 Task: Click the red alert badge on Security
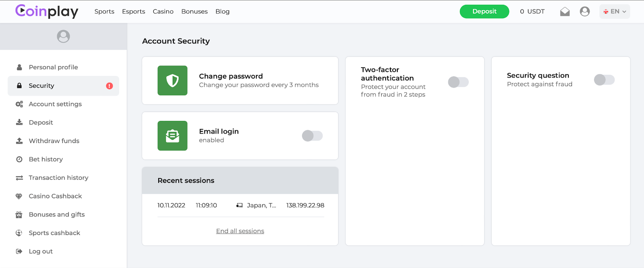coord(109,86)
